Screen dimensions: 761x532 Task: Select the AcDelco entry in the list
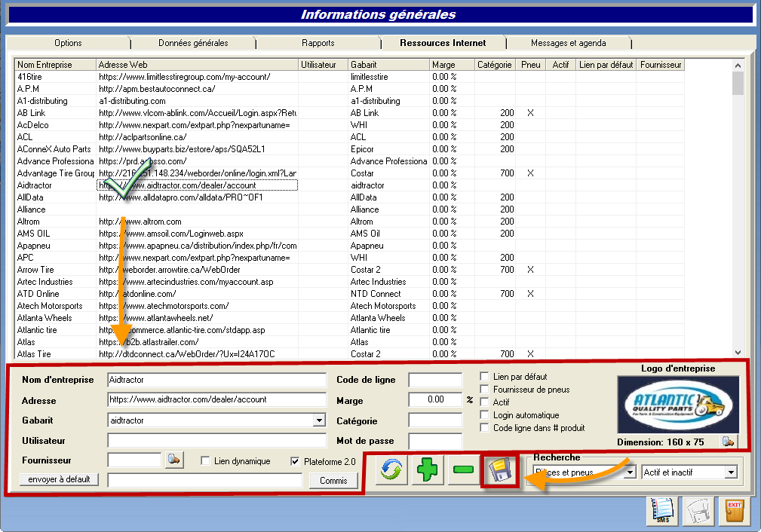tap(349, 124)
